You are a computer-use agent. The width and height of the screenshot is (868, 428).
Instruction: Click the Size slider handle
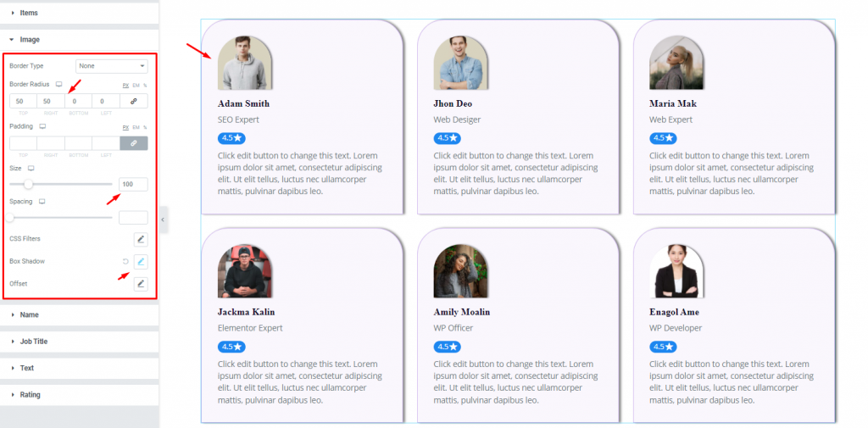coord(28,185)
